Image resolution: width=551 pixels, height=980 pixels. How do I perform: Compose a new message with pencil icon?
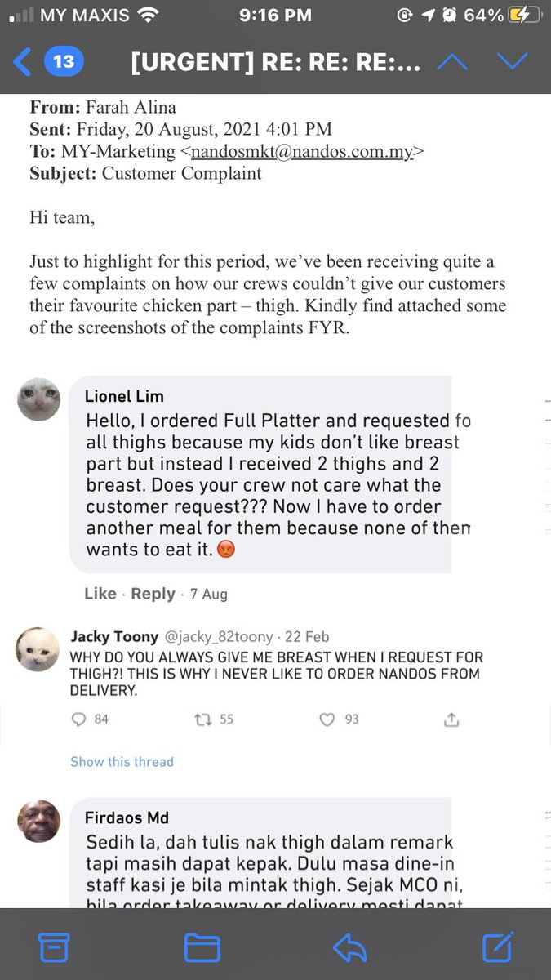[x=497, y=947]
